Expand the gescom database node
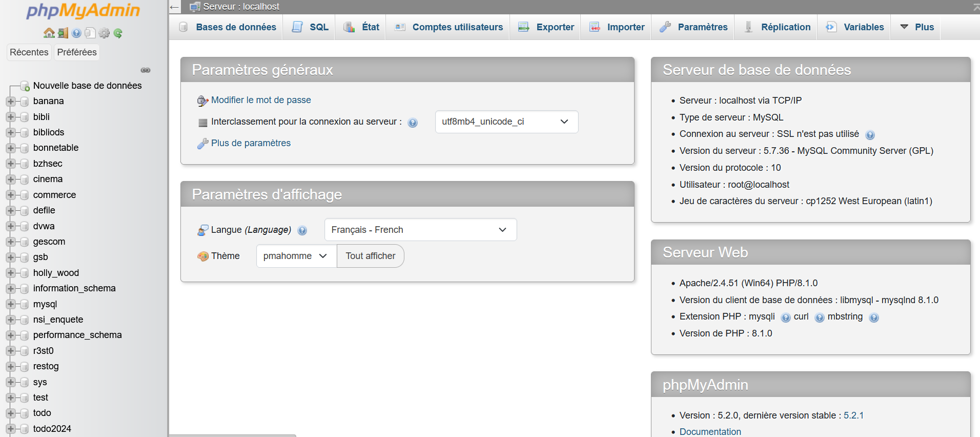 pos(11,242)
